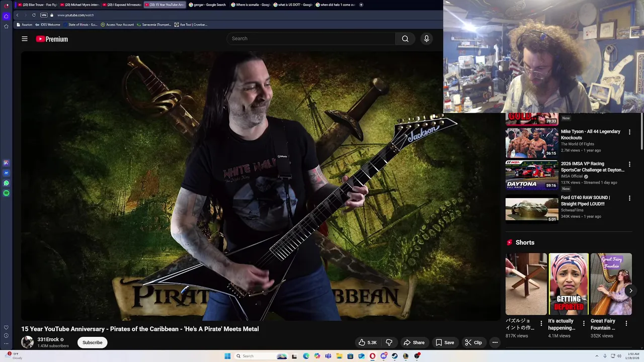This screenshot has width=644, height=362.
Task: Open Mike Tyson knockouts video thumbnail
Action: (x=532, y=143)
